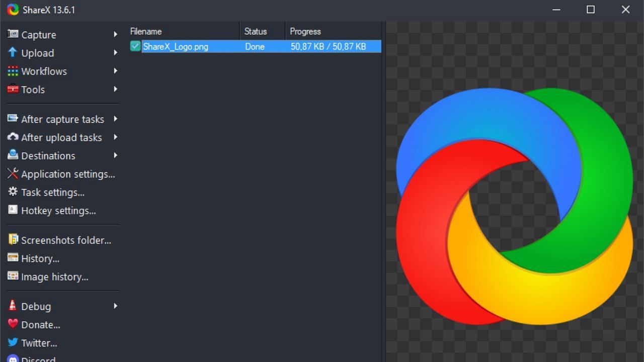Image resolution: width=644 pixels, height=362 pixels.
Task: Toggle the checkbox beside ShareX_Logo.png
Action: (x=135, y=46)
